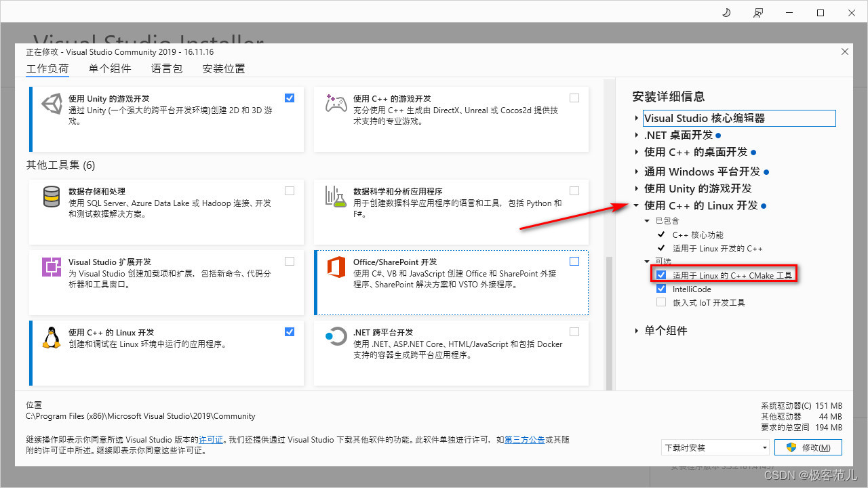Click the dark theme moon icon in title bar
Viewport: 868px width, 488px height.
(x=726, y=13)
